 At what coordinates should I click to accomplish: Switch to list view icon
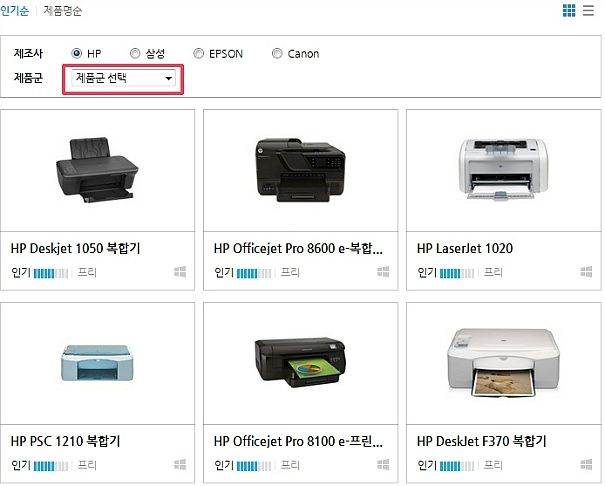(588, 10)
